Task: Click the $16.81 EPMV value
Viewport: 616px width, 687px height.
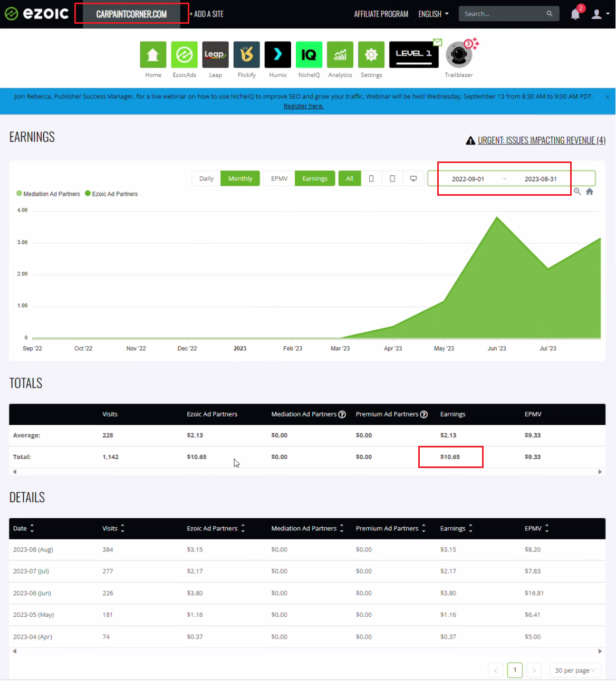Action: 534,593
